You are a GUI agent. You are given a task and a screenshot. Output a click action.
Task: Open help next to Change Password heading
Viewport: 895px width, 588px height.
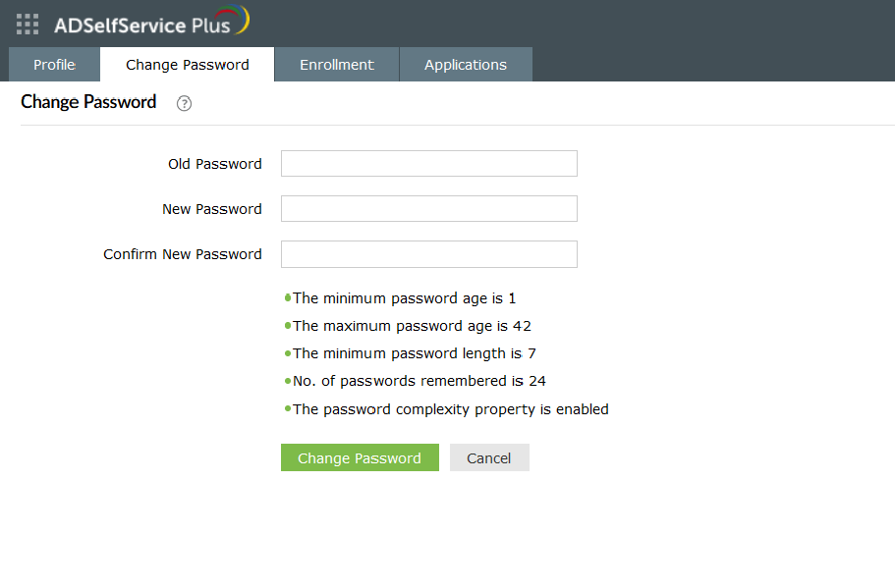tap(184, 103)
